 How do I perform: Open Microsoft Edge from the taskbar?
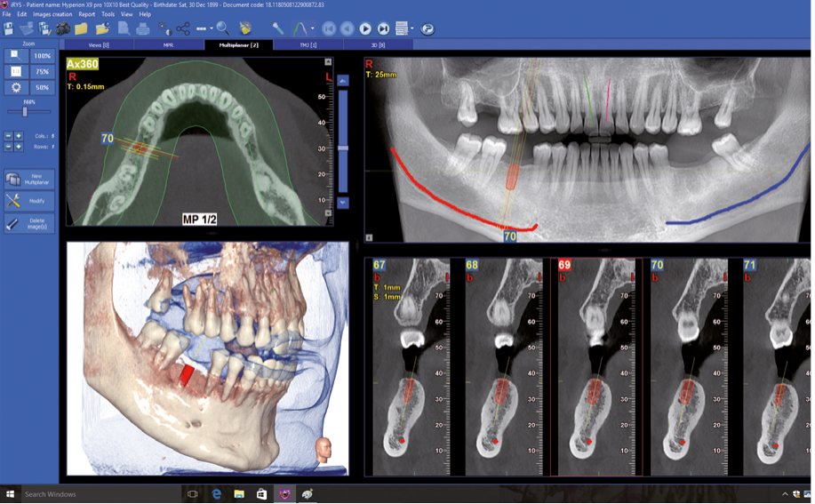216,493
